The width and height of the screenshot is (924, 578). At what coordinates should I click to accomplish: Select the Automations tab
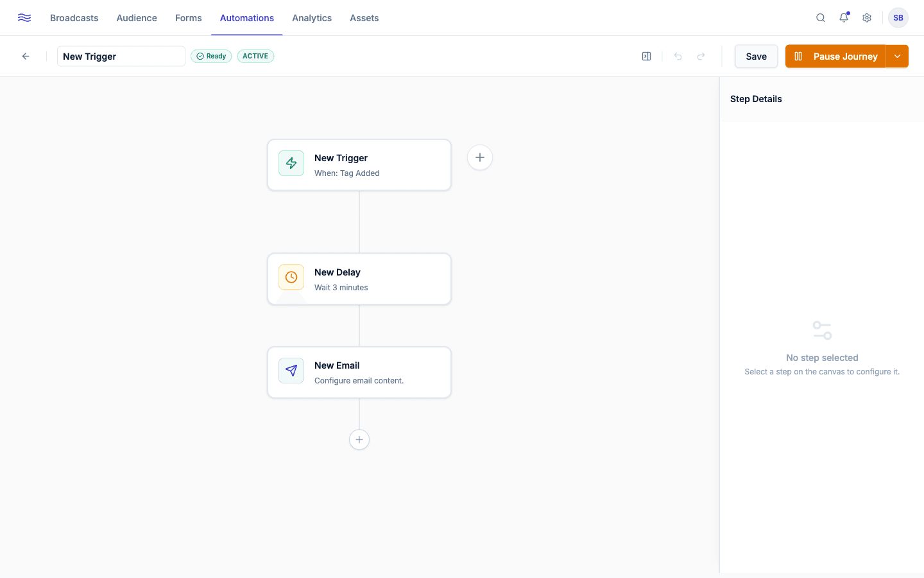click(x=247, y=18)
